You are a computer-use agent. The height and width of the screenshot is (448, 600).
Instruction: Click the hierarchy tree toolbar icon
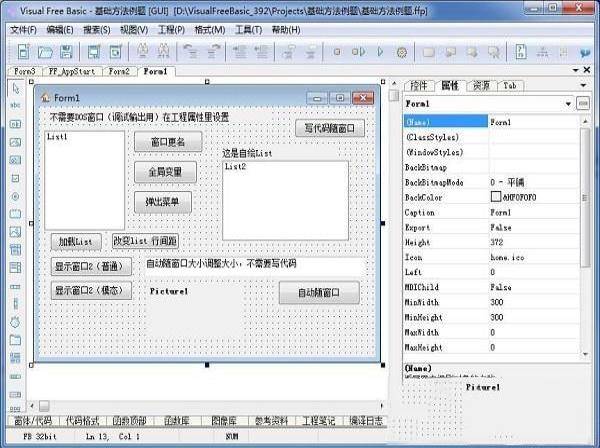(x=542, y=52)
